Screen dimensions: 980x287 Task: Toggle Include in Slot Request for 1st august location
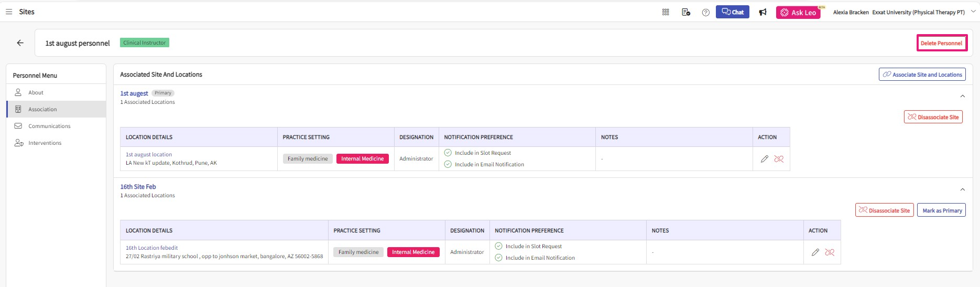pos(448,153)
